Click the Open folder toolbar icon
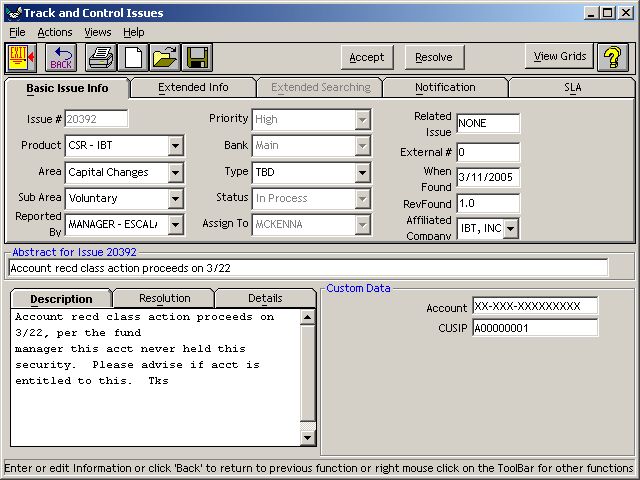The image size is (640, 480). 165,57
